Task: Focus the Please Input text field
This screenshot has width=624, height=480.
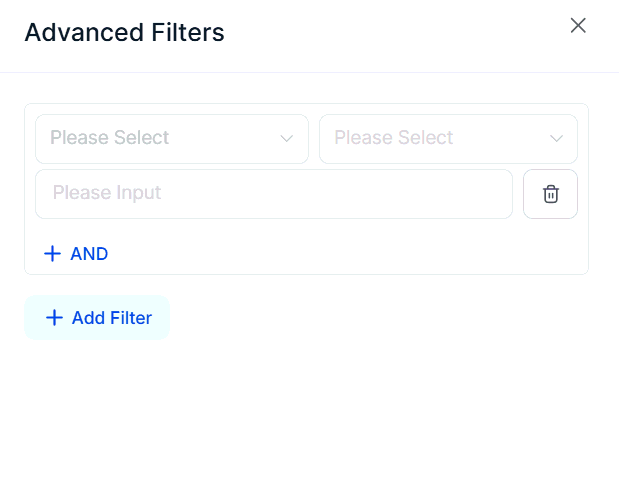Action: 273,193
